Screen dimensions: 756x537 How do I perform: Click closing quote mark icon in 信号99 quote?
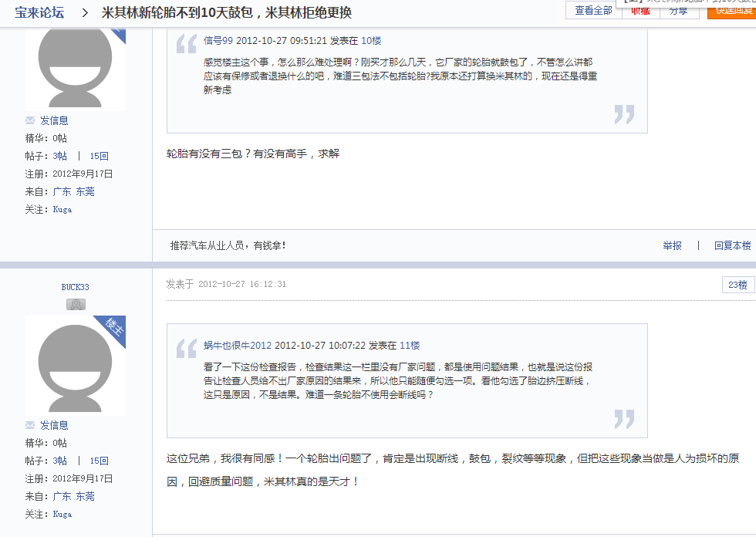tap(624, 114)
